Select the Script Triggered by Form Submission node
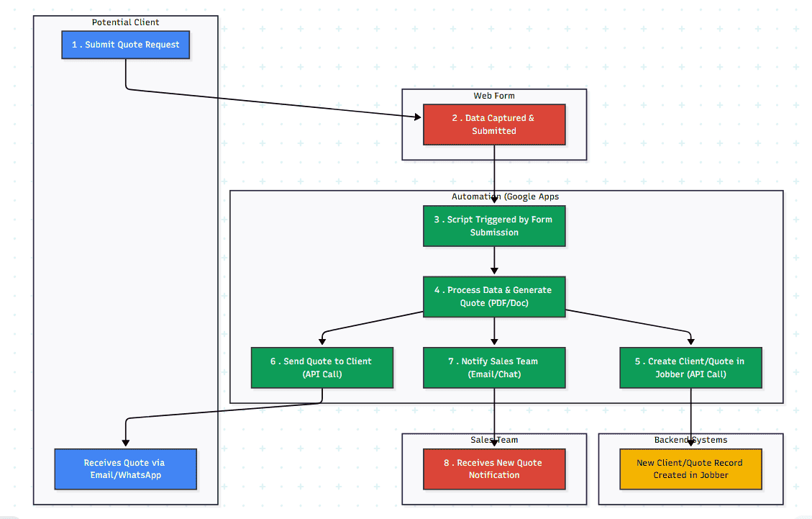Image resolution: width=812 pixels, height=519 pixels. click(493, 226)
